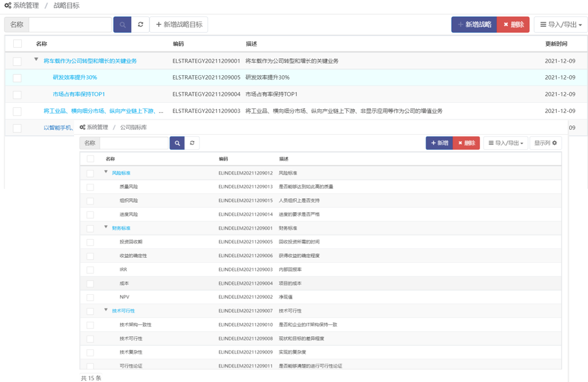Refresh the 公司指标库 indicator list

click(192, 143)
